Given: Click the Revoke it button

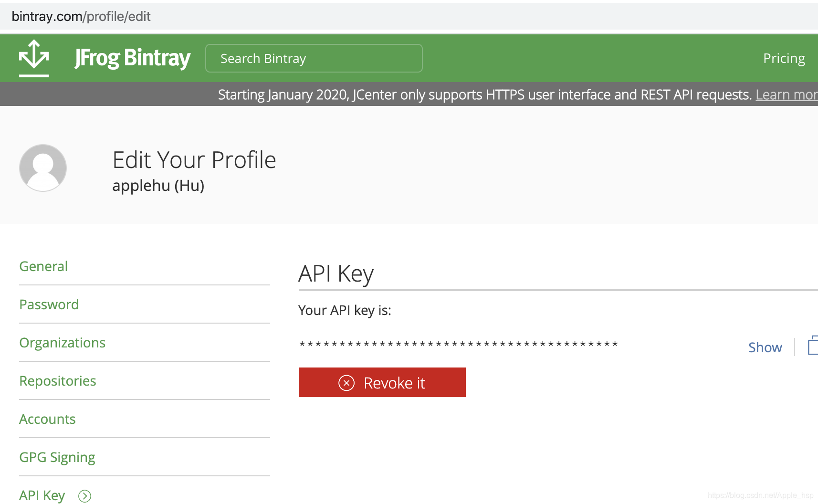Looking at the screenshot, I should (382, 382).
